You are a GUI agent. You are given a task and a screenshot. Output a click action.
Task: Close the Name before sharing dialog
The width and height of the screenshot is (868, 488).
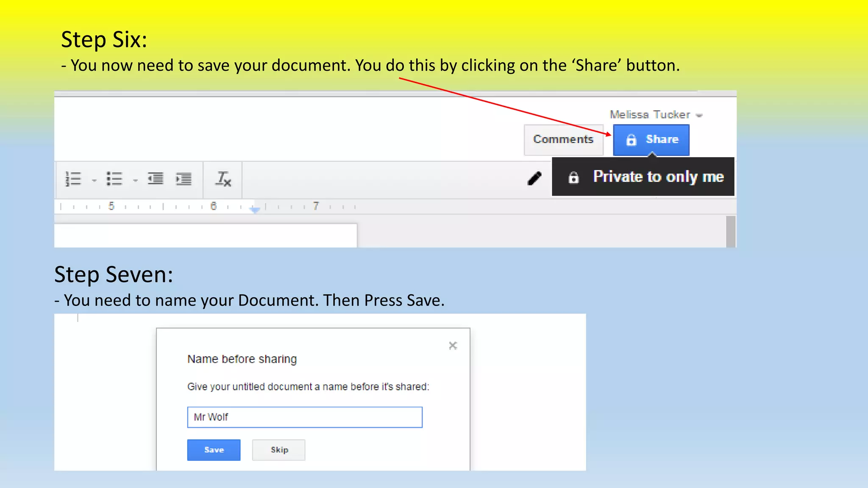453,346
